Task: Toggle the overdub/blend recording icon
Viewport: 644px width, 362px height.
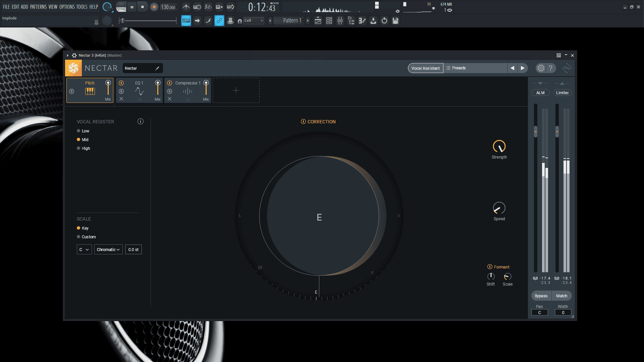Action: coord(219,7)
